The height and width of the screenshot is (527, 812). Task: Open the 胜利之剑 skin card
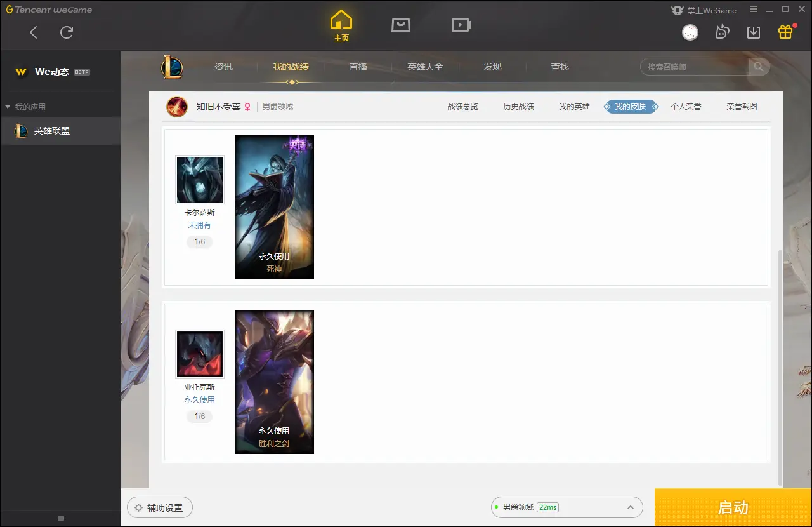274,382
